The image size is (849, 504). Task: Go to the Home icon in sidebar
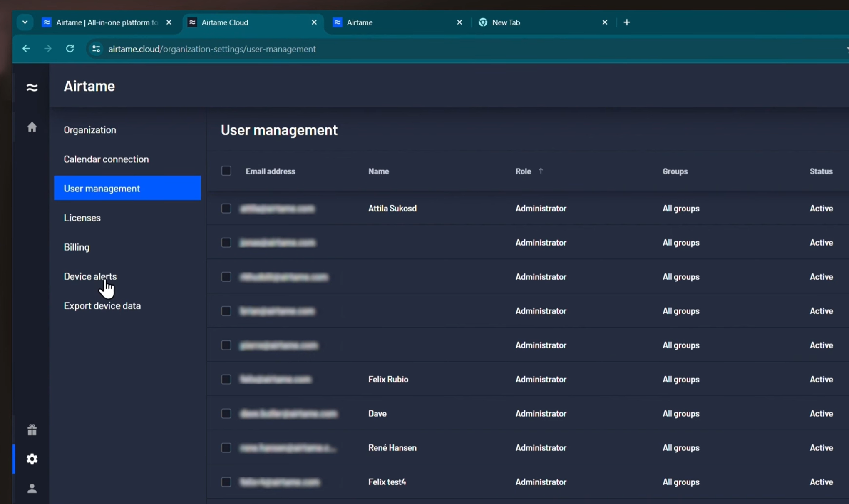(x=32, y=127)
